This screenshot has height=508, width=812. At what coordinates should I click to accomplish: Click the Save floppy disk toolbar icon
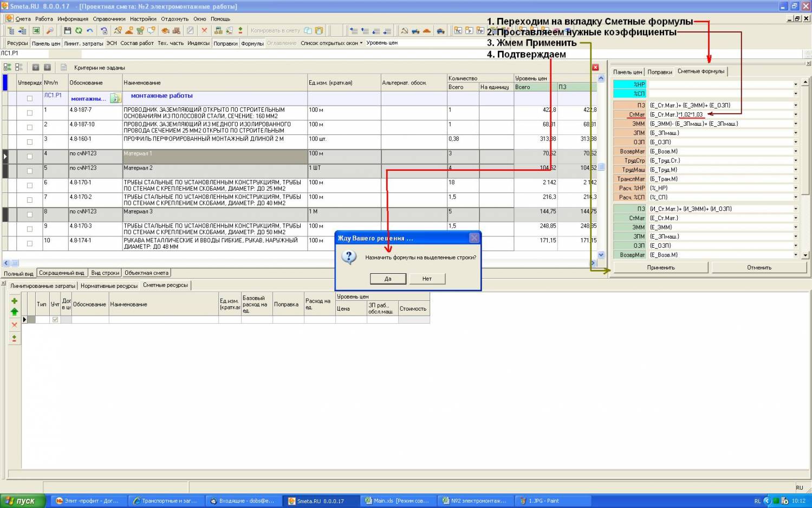coord(68,31)
